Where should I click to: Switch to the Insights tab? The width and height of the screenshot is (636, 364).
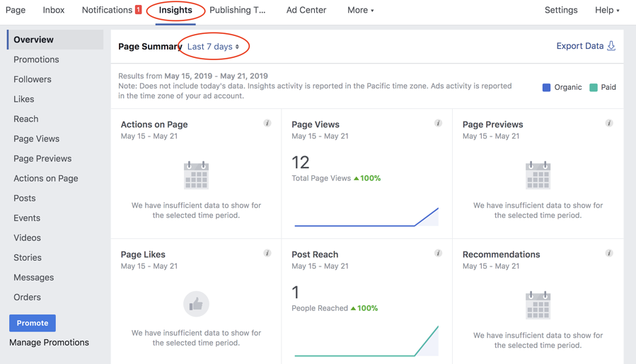175,10
